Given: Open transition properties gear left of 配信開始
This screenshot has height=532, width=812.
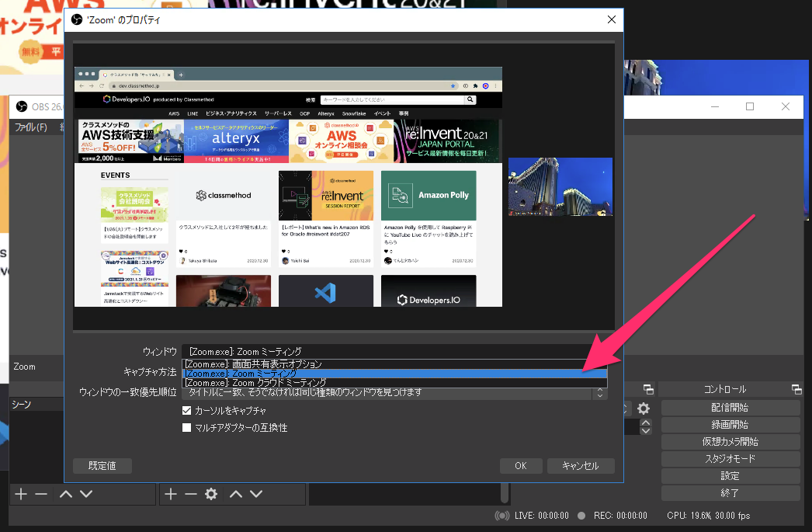Looking at the screenshot, I should click(644, 409).
